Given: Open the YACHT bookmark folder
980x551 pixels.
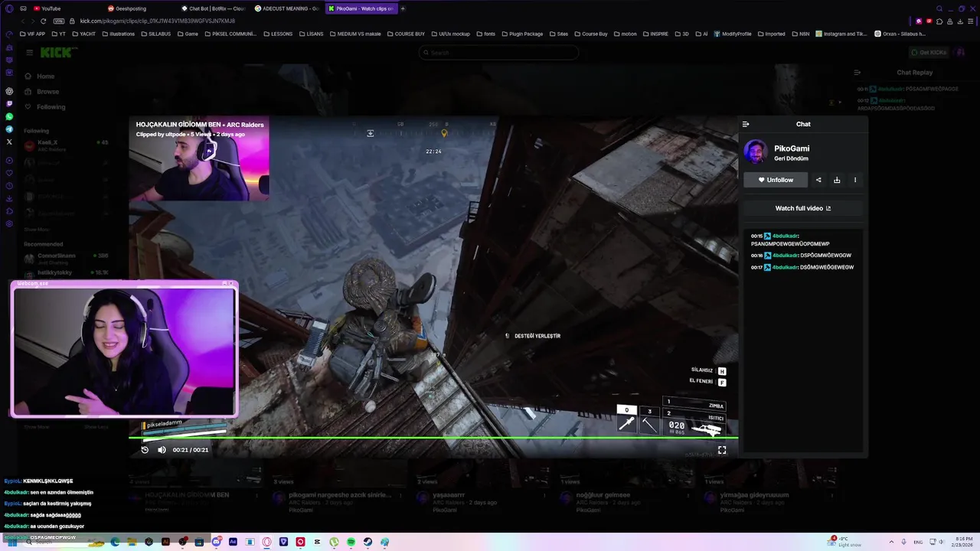Looking at the screenshot, I should pyautogui.click(x=83, y=34).
